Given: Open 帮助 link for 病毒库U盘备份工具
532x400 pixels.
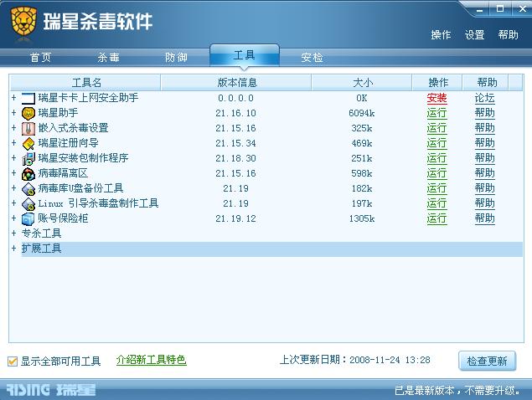Looking at the screenshot, I should (x=484, y=188).
